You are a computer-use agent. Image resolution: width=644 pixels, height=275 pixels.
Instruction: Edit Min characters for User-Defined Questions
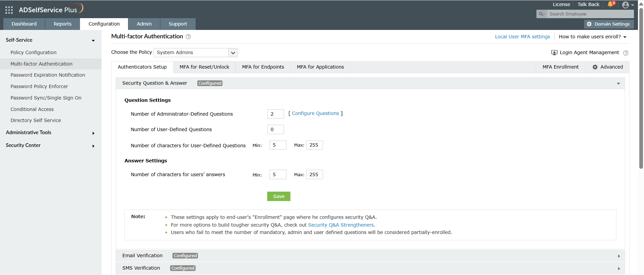pos(278,145)
